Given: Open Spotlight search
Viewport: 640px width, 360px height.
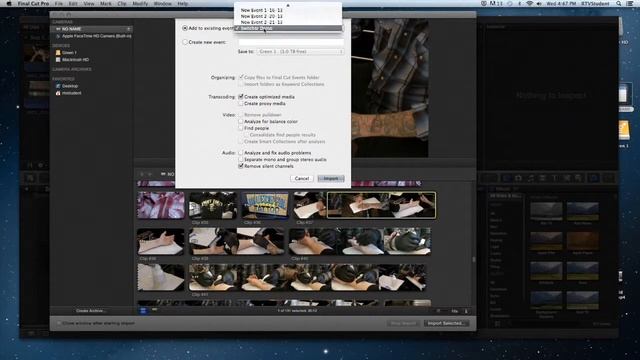Looking at the screenshot, I should 619,4.
